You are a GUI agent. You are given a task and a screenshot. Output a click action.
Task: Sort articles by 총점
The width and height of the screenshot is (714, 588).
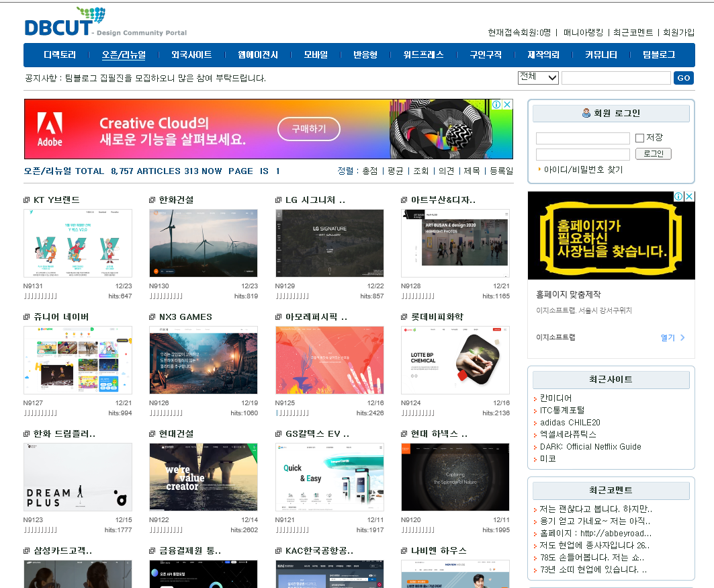pyautogui.click(x=369, y=171)
